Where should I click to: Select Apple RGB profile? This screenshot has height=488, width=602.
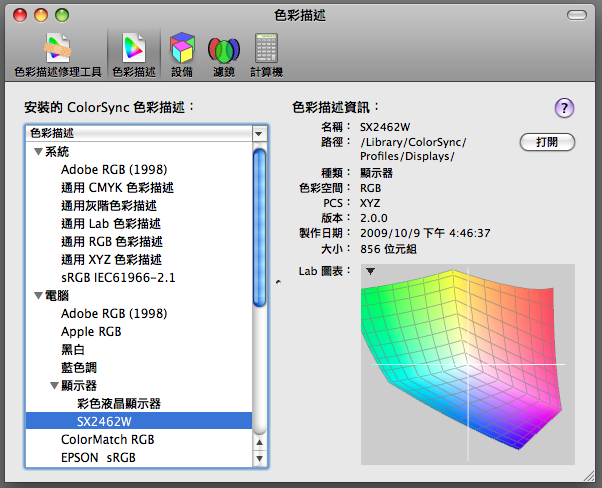point(91,332)
